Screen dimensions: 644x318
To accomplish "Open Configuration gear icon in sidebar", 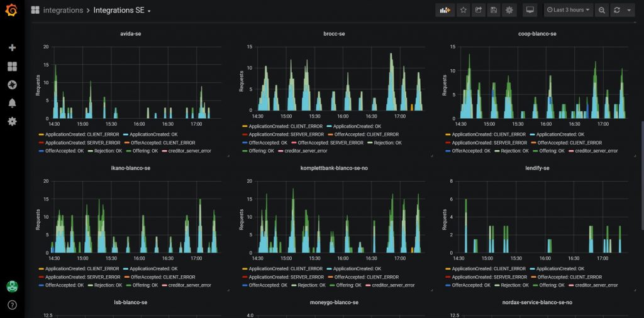I will point(12,121).
